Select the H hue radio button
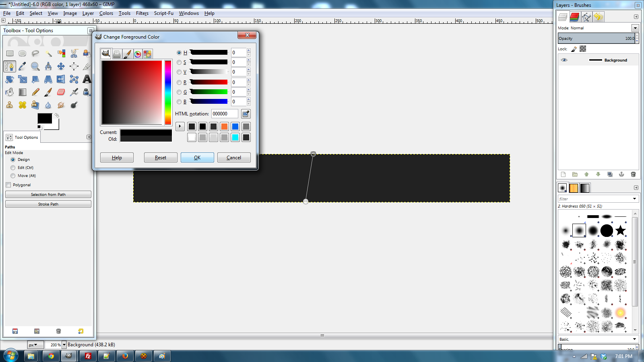 point(179,53)
